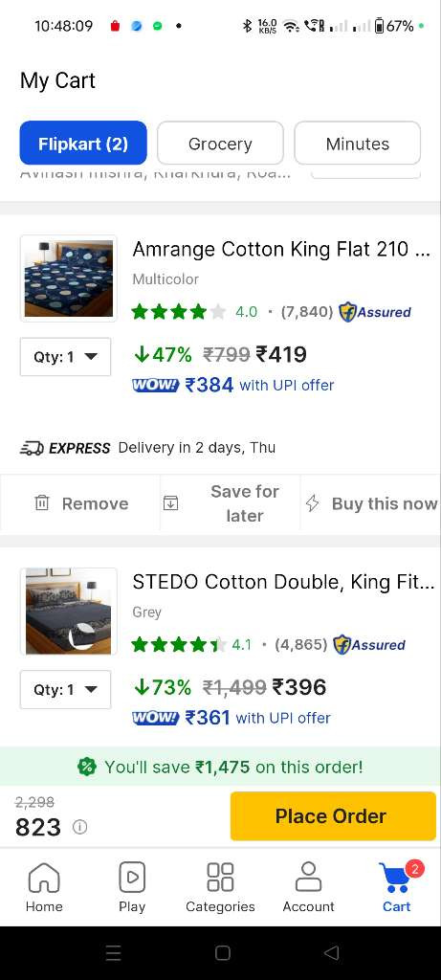Viewport: 441px width, 980px height.
Task: Switch to the Grocery tab
Action: [x=220, y=144]
